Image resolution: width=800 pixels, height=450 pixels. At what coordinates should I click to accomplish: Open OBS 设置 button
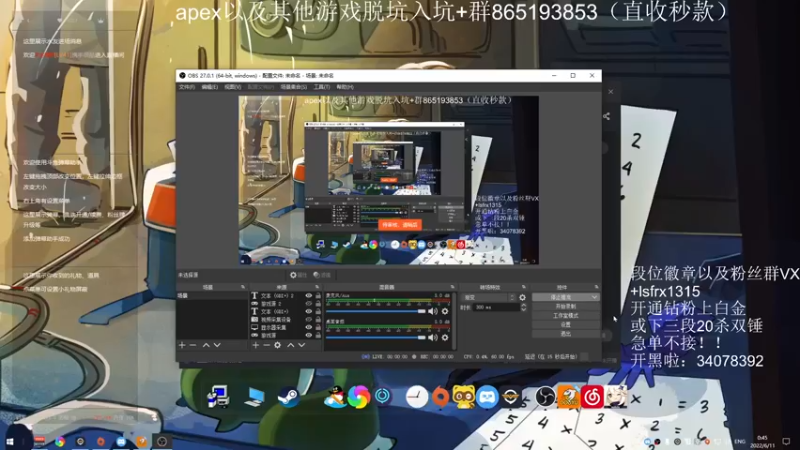tap(565, 324)
